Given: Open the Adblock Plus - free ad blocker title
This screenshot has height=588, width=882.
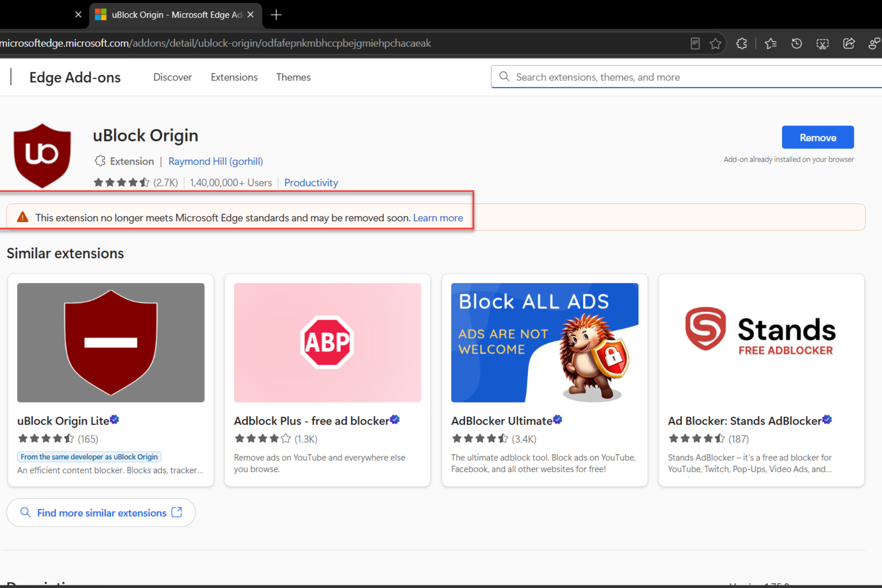Looking at the screenshot, I should [x=311, y=421].
